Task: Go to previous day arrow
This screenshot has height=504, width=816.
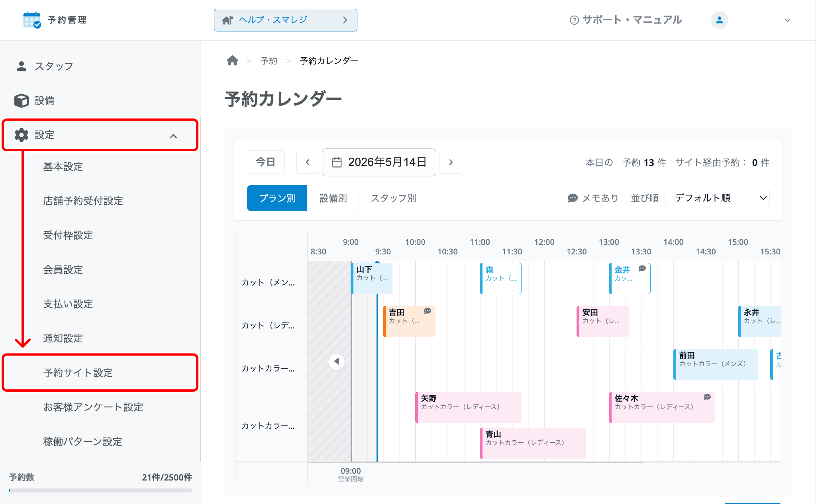Action: click(308, 162)
